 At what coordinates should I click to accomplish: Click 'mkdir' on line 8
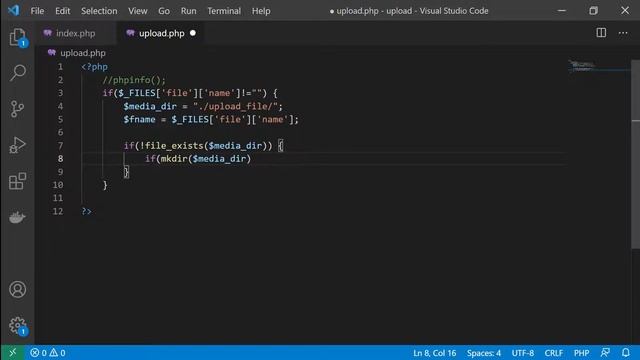tap(174, 159)
